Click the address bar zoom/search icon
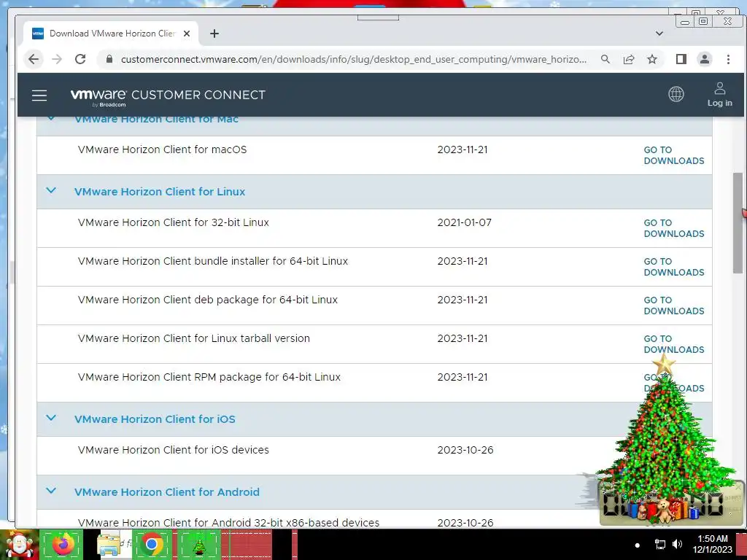Image resolution: width=747 pixels, height=560 pixels. (605, 59)
